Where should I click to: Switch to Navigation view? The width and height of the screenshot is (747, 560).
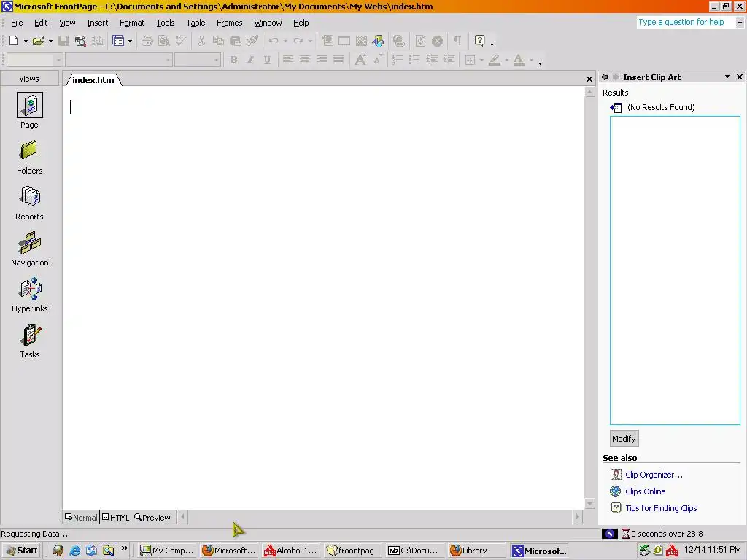coord(29,249)
